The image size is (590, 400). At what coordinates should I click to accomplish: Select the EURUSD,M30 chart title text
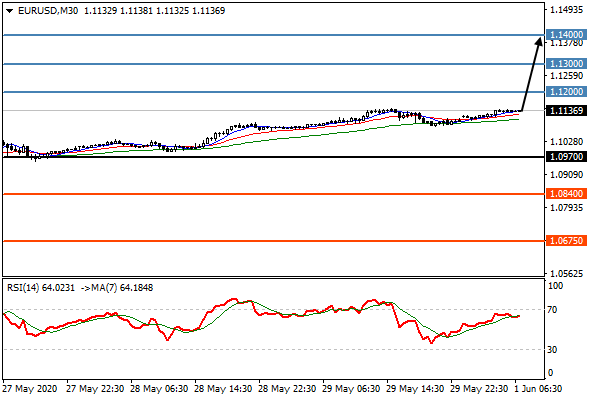coord(48,11)
